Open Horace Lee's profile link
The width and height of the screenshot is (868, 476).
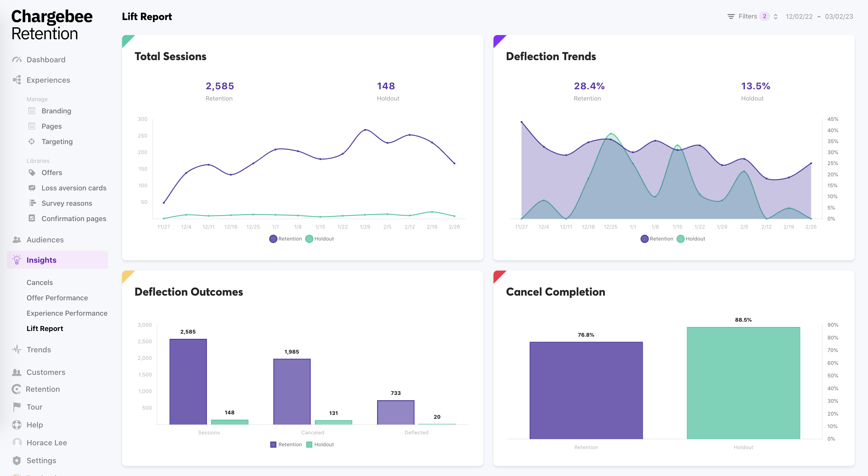click(46, 443)
